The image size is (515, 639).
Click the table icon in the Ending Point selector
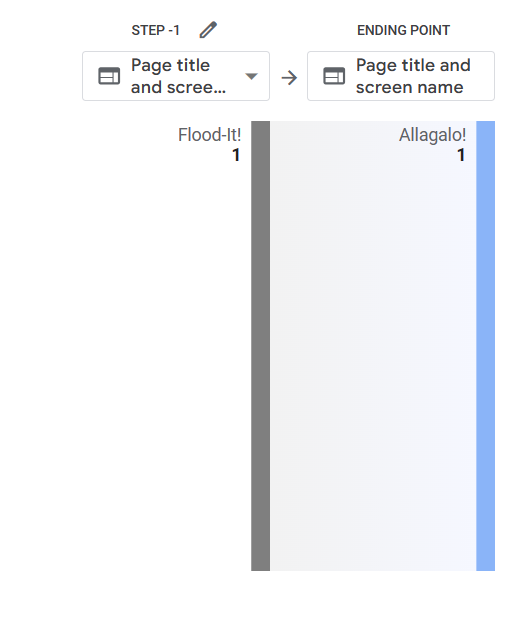pos(334,76)
